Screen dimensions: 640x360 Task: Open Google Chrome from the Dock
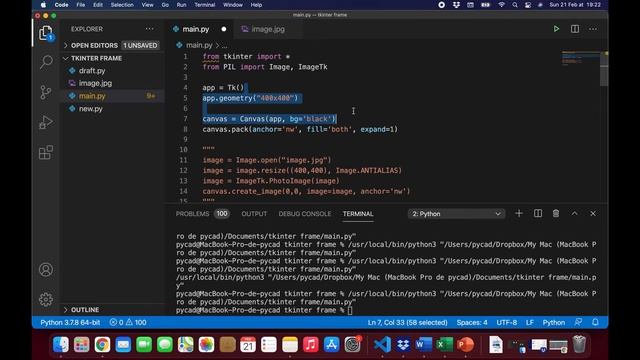tap(102, 344)
